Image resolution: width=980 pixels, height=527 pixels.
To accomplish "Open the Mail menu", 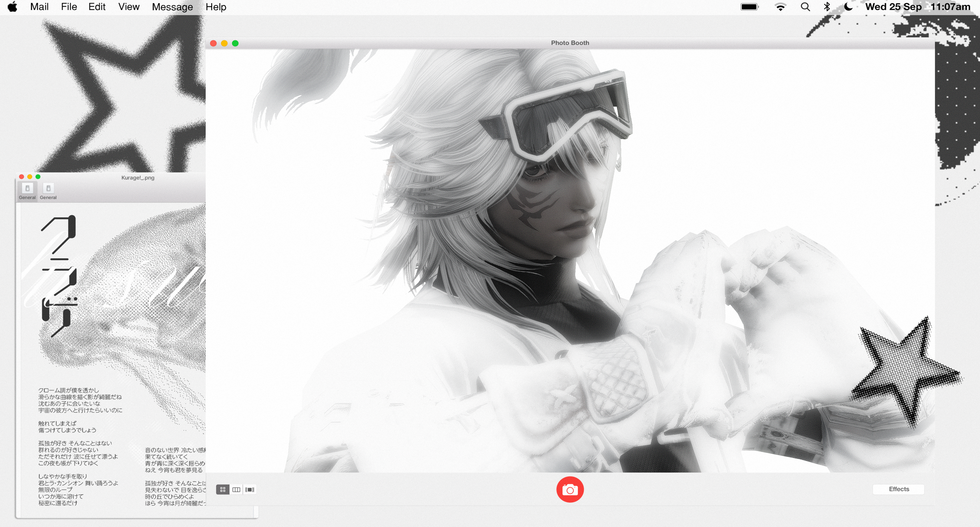I will 39,7.
